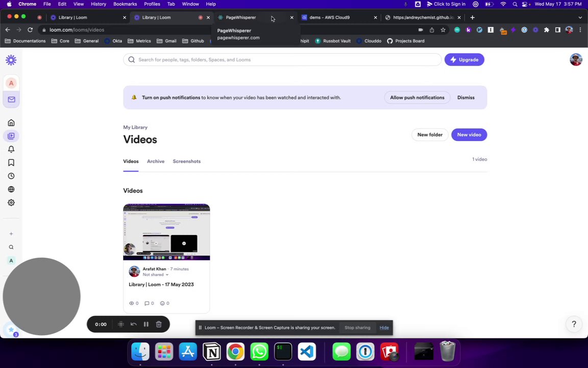Screen dimensions: 588x368
Task: Open Finder from the Dock
Action: 140,352
